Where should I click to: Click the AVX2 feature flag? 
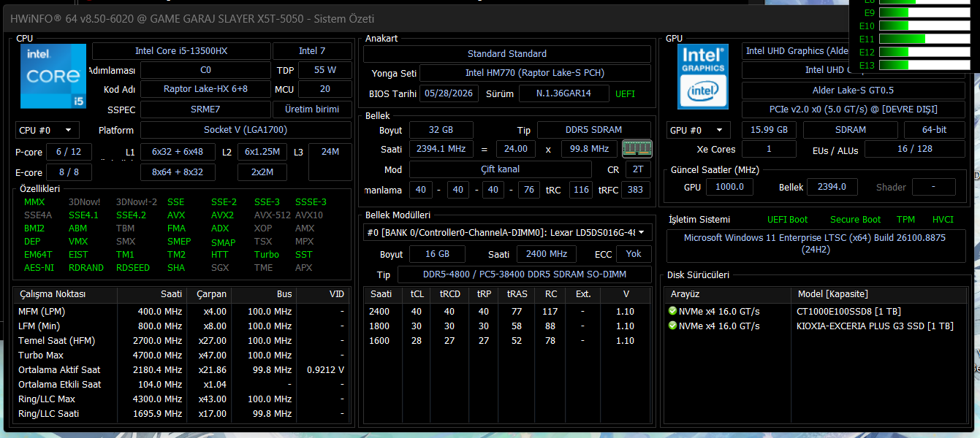coord(222,215)
